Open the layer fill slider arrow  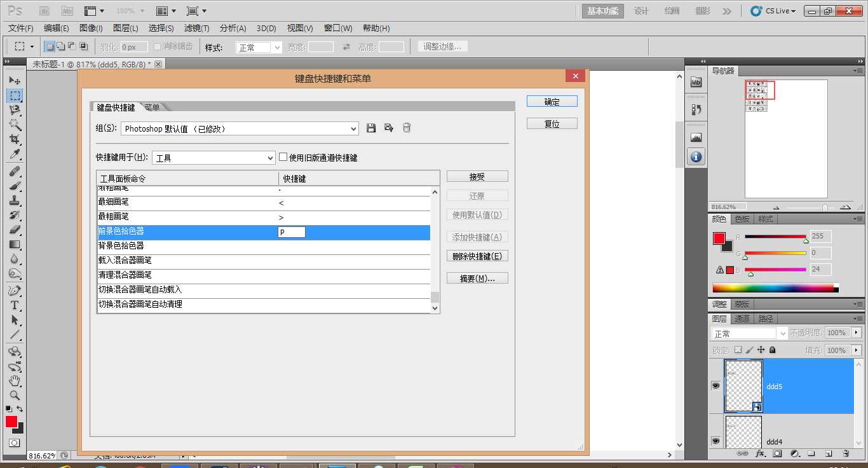click(x=857, y=350)
